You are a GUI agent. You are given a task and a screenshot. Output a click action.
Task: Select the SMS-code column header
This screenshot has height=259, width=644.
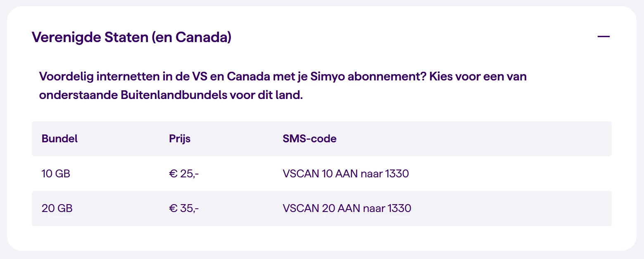click(309, 139)
